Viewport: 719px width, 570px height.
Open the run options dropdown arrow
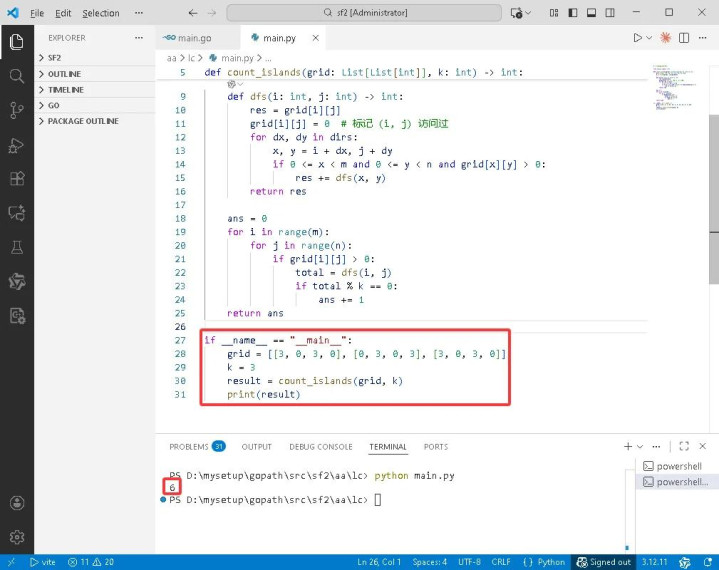point(650,38)
